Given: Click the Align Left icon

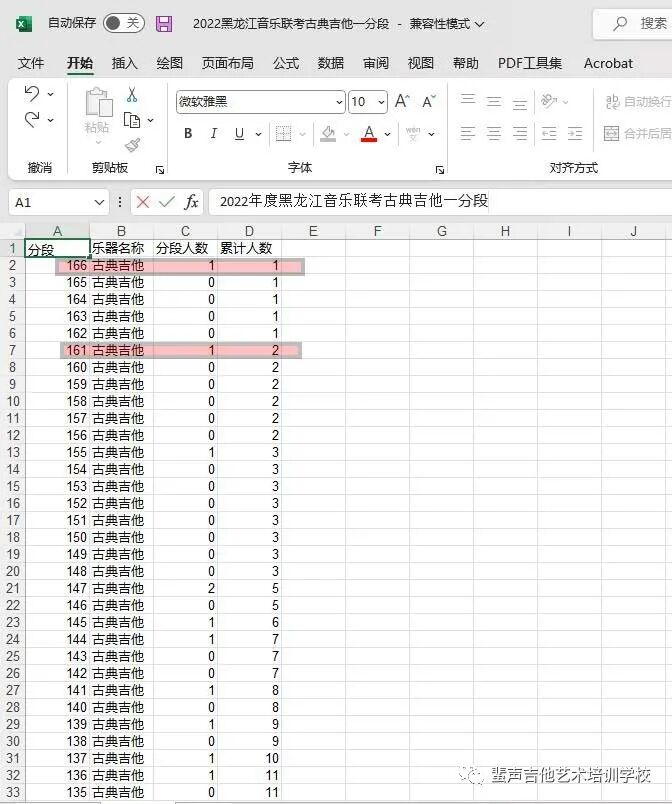Looking at the screenshot, I should (x=467, y=133).
